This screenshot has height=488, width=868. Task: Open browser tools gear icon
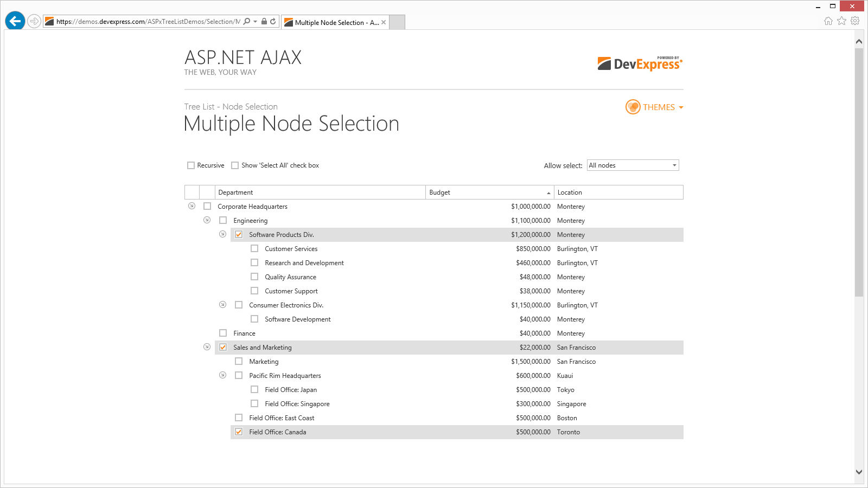[856, 21]
